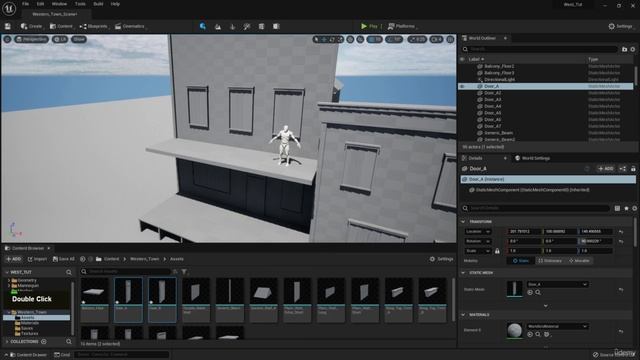This screenshot has width=640, height=360.
Task: Save the current level with the toolbar disk icon
Action: [8, 26]
